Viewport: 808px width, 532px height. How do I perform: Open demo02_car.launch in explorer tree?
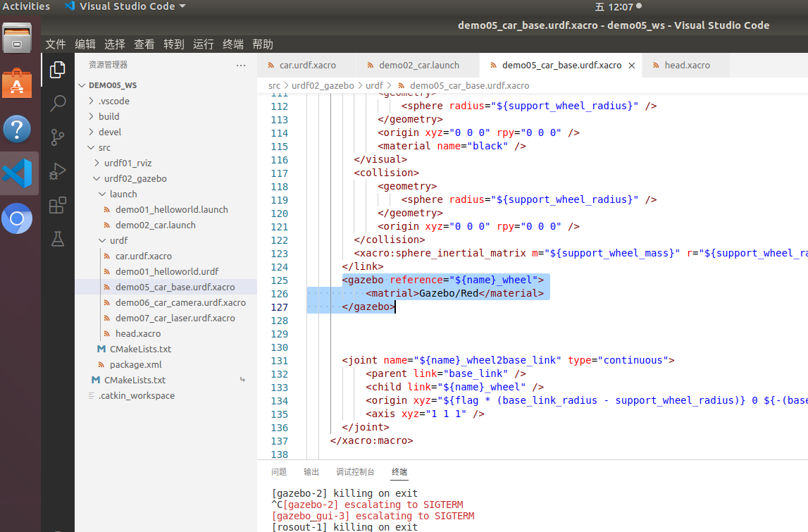tap(155, 225)
